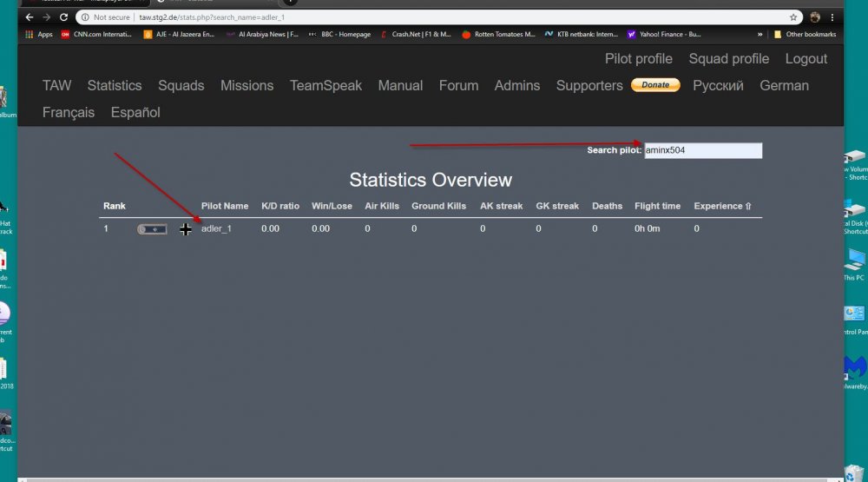Open Admins menu item
Screen dimensions: 868x482
(517, 85)
